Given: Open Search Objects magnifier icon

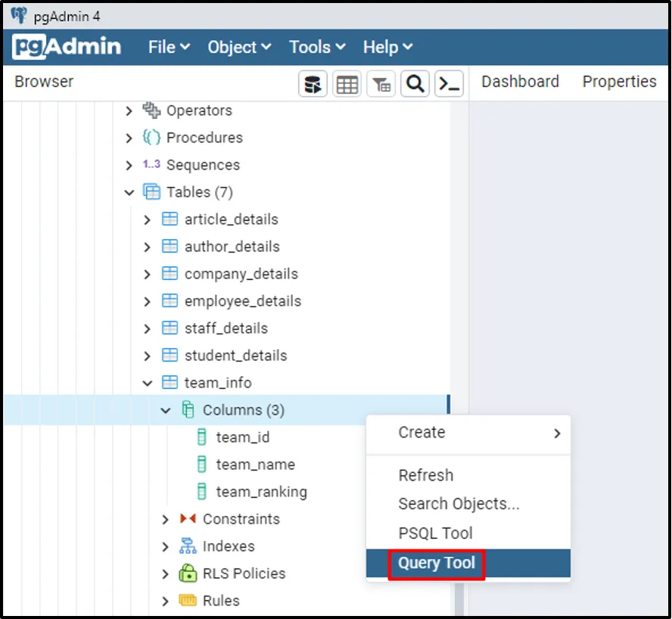Looking at the screenshot, I should (x=415, y=85).
